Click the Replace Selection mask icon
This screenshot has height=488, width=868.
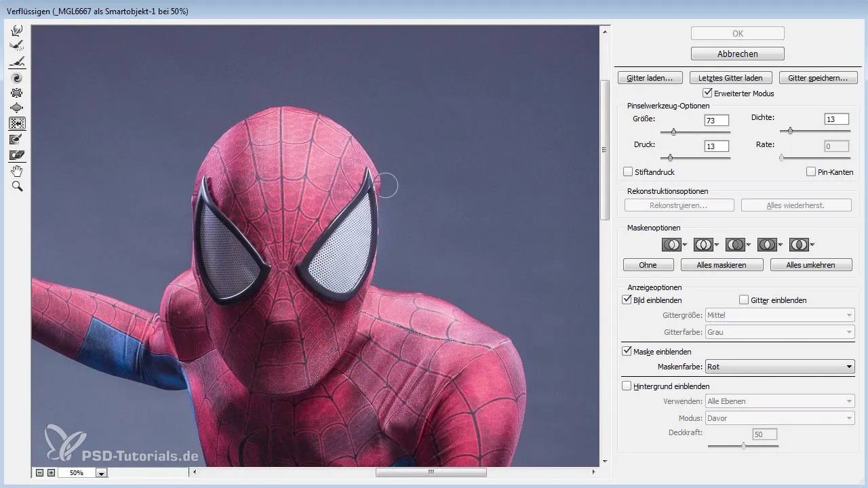(x=671, y=245)
